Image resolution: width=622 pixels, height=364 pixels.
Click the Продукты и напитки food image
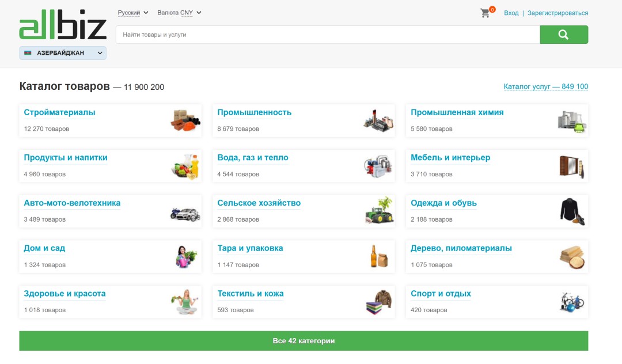[x=185, y=166]
